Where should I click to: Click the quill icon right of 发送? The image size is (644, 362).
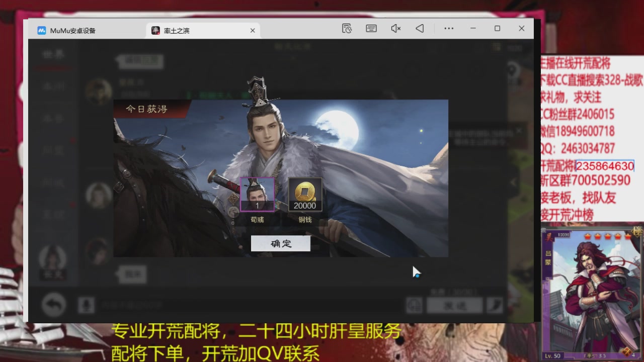495,305
